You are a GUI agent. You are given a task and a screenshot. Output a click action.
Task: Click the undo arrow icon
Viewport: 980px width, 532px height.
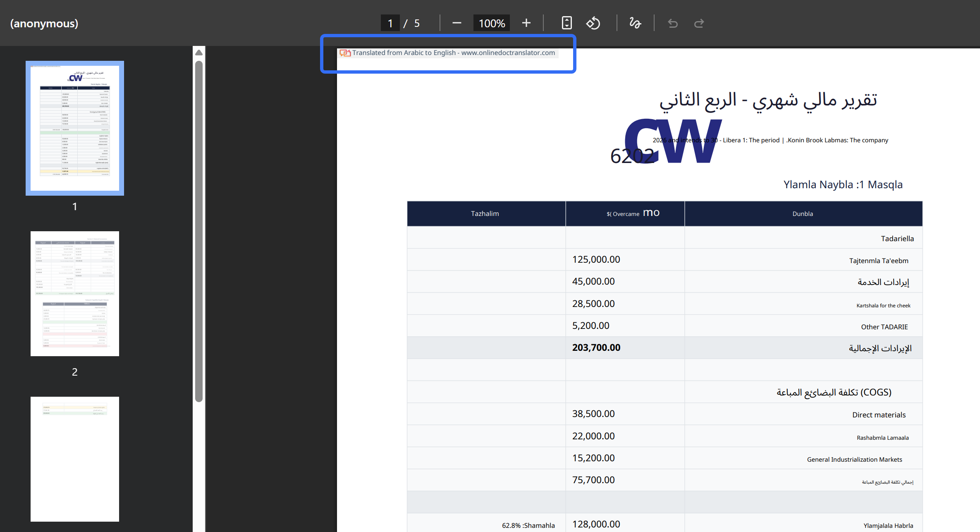coord(673,23)
